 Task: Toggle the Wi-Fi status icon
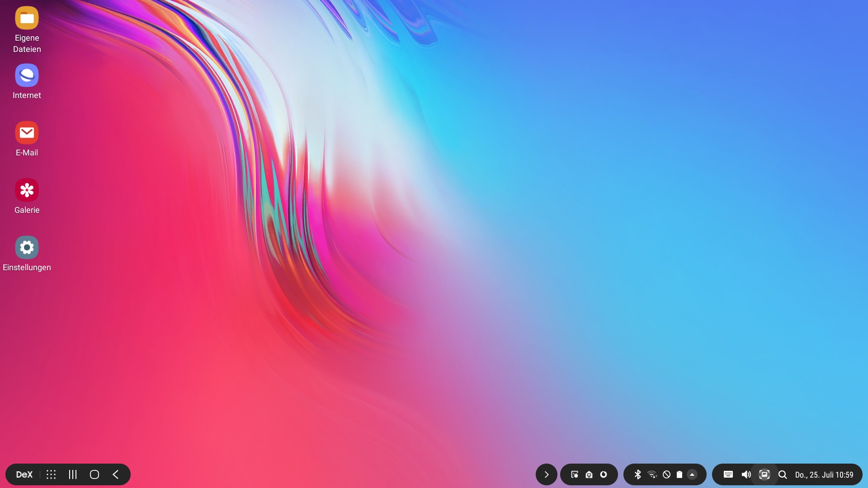(x=652, y=474)
